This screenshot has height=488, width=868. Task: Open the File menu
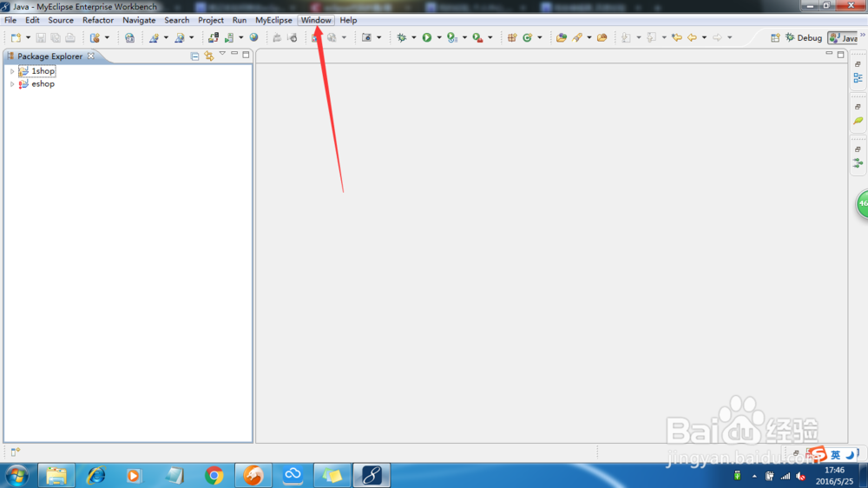pyautogui.click(x=10, y=20)
